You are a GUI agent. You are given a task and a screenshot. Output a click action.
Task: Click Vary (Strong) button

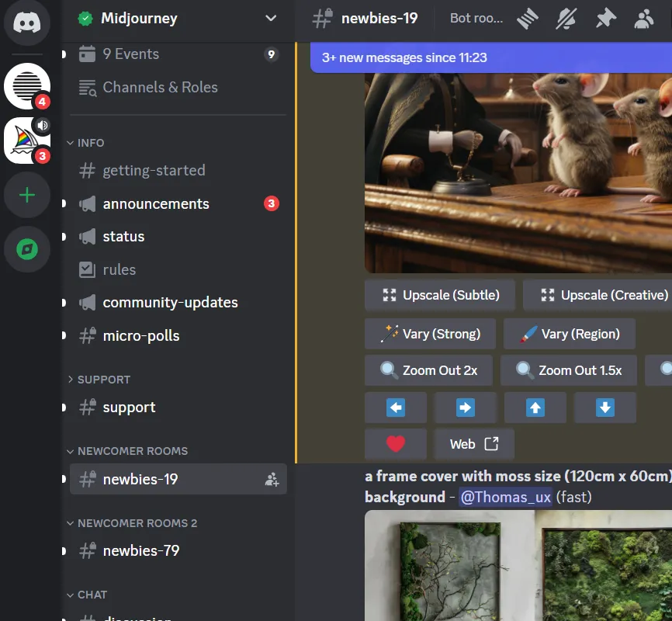431,334
